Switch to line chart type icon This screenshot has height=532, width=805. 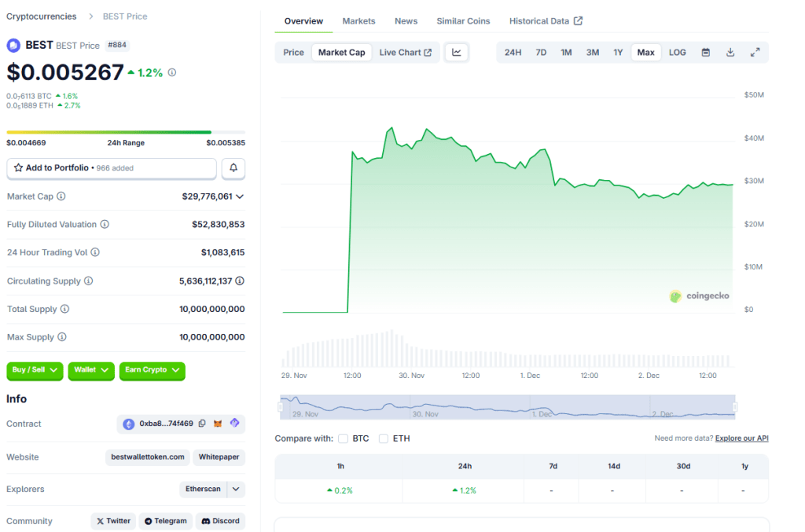tap(457, 53)
